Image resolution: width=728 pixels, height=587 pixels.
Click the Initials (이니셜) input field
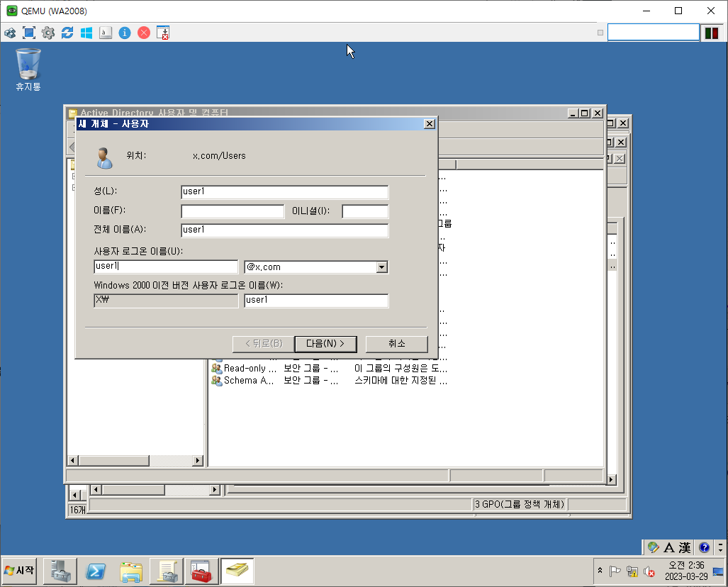point(365,211)
